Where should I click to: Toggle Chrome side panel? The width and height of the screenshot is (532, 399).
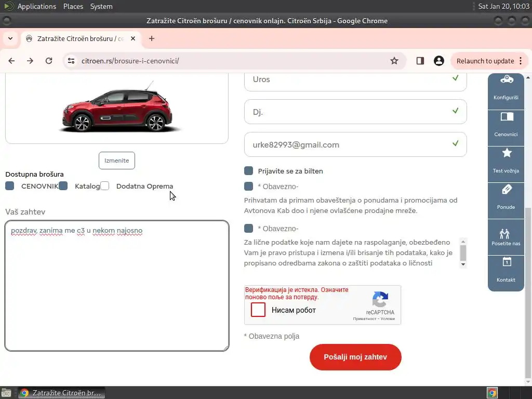[x=420, y=61]
